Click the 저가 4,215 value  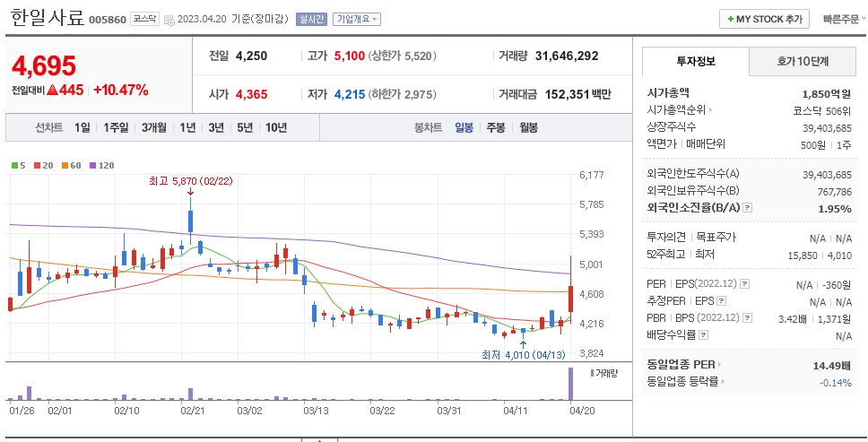click(x=350, y=95)
